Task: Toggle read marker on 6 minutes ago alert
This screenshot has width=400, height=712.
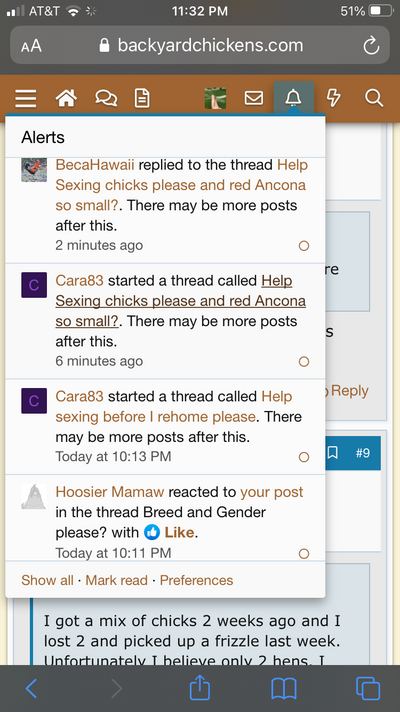Action: [304, 361]
